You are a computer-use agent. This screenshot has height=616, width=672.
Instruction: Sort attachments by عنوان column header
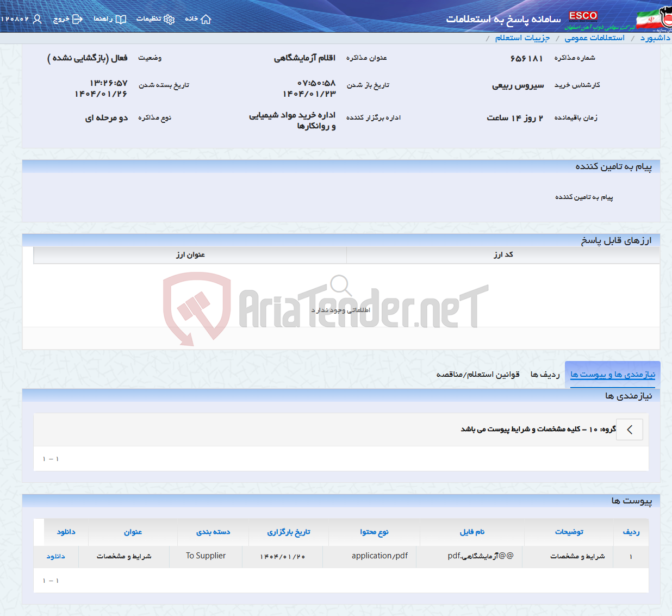pos(133,532)
